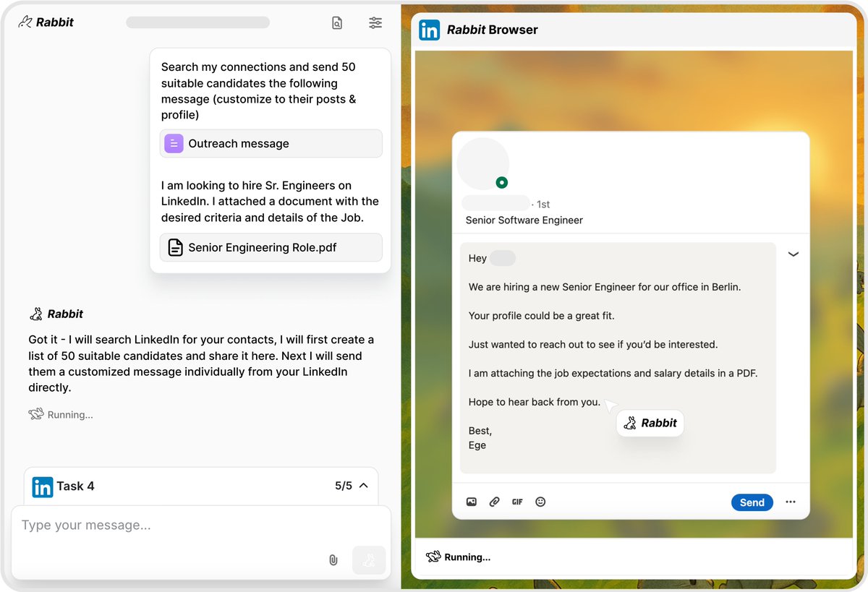Viewport: 868px width, 592px height.
Task: Click the filter settings icon in top bar
Action: pos(375,22)
